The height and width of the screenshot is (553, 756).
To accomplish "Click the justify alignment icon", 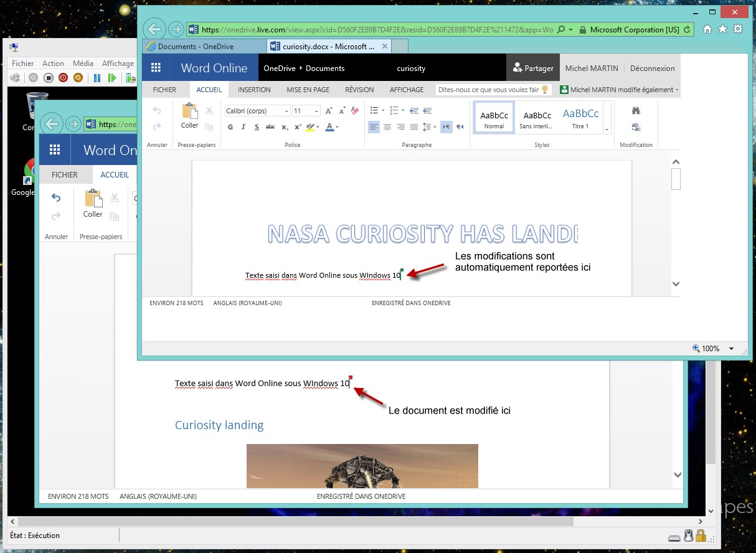I will tap(413, 127).
